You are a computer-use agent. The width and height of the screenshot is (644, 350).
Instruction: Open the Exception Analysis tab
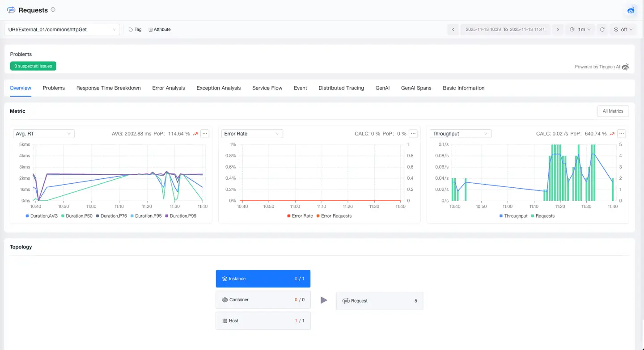[x=218, y=88]
